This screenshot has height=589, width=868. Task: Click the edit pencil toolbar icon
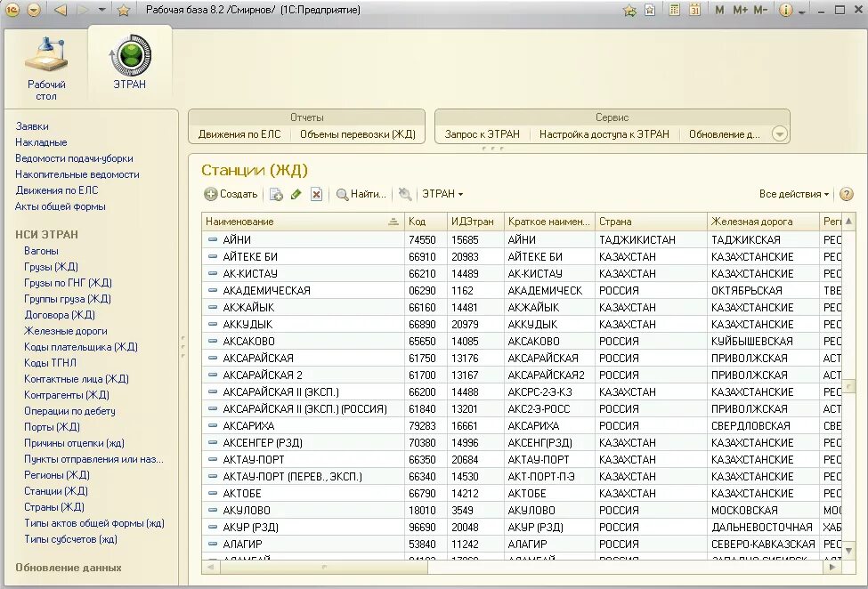296,194
